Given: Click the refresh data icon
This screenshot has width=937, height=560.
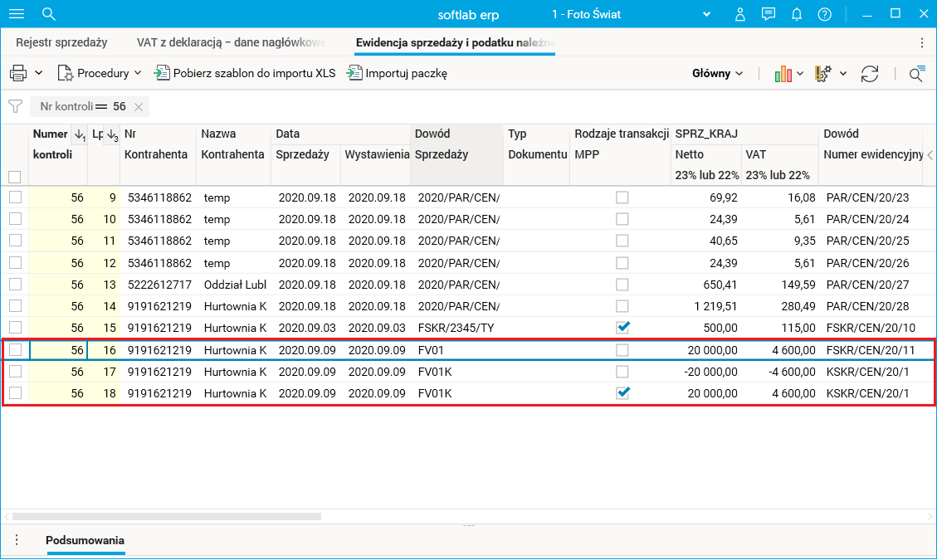Looking at the screenshot, I should click(x=869, y=74).
